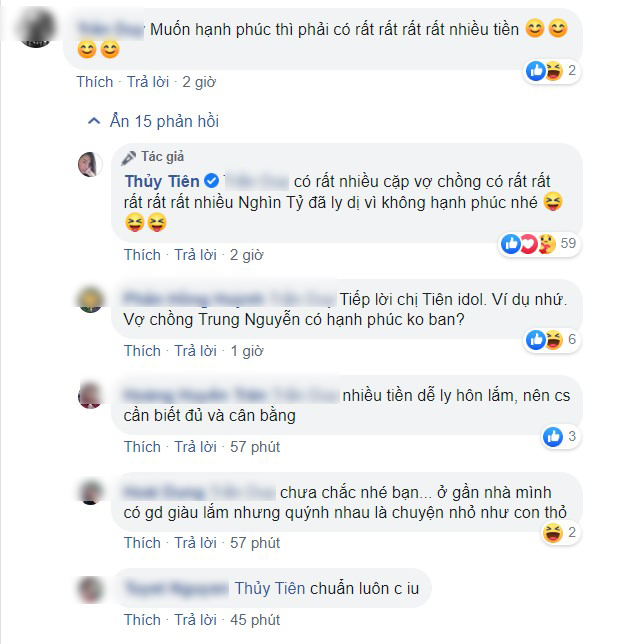This screenshot has height=644, width=625.
Task: Open reactions on top comment showing 2
Action: (x=551, y=71)
